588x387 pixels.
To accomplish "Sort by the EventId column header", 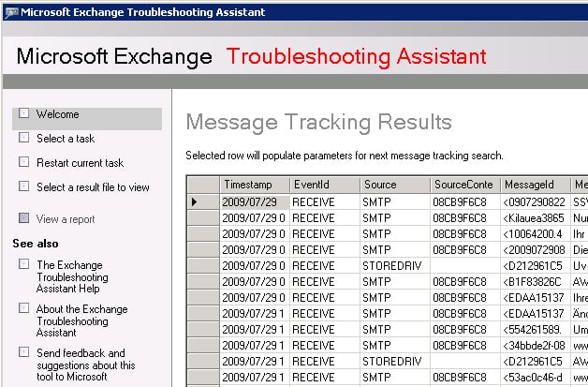I will click(x=325, y=185).
